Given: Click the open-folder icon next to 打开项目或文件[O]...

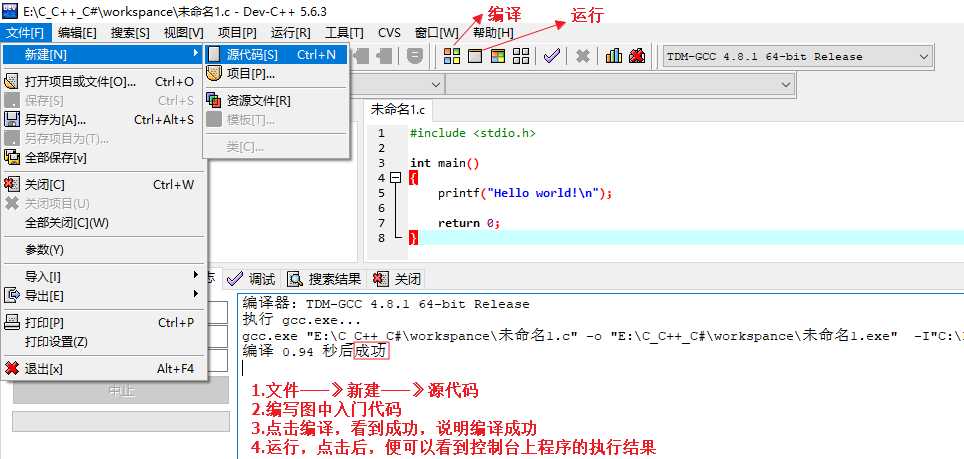Looking at the screenshot, I should [x=12, y=82].
